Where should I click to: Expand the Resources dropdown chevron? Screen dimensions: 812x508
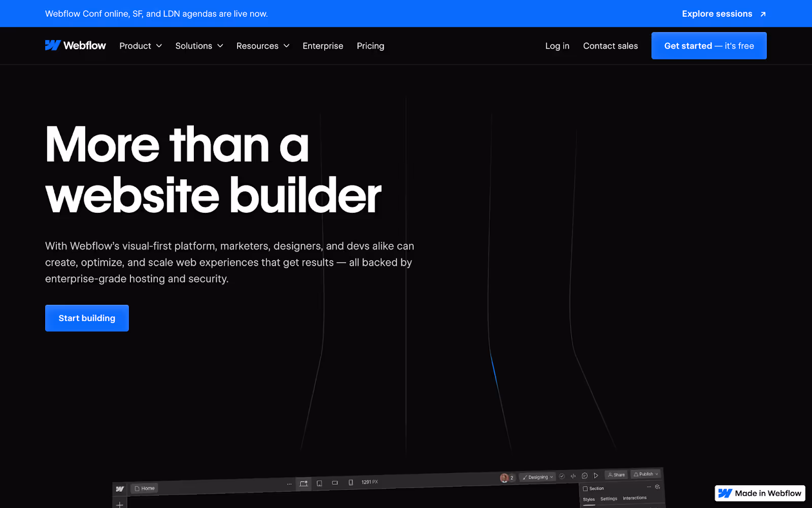pyautogui.click(x=286, y=46)
